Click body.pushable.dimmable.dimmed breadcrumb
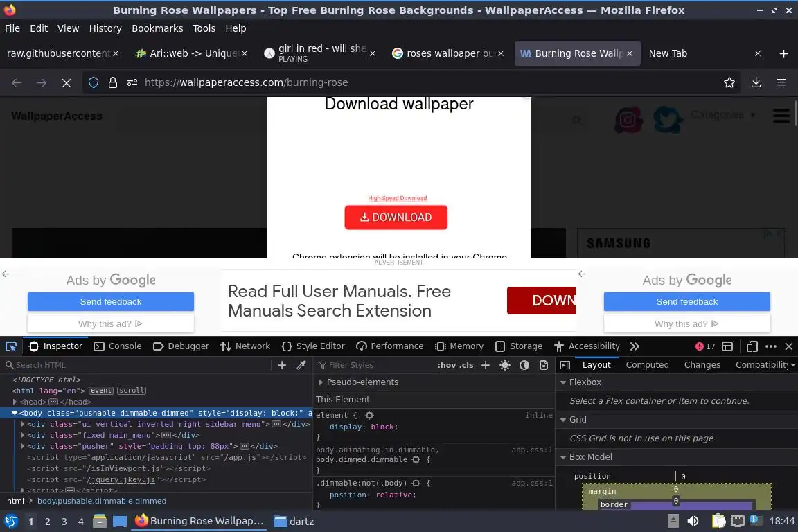 point(102,502)
